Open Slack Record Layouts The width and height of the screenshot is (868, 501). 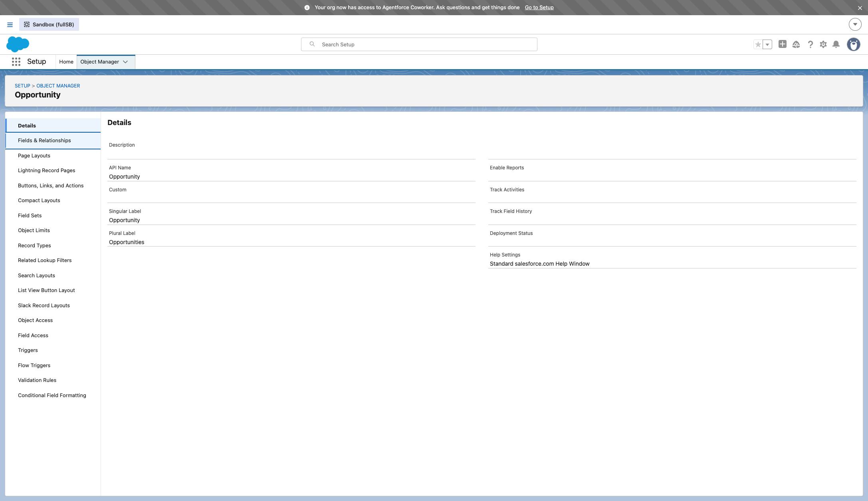pyautogui.click(x=53, y=306)
